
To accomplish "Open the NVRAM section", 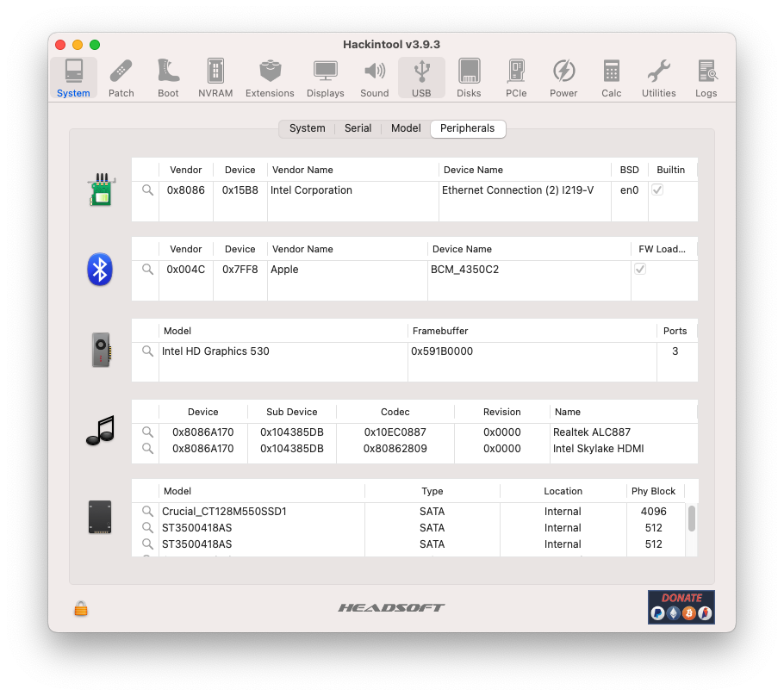I will click(x=215, y=77).
